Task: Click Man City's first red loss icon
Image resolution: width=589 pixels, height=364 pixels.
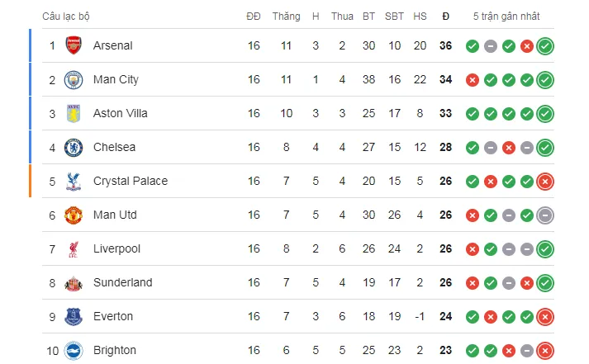Action: coord(473,80)
